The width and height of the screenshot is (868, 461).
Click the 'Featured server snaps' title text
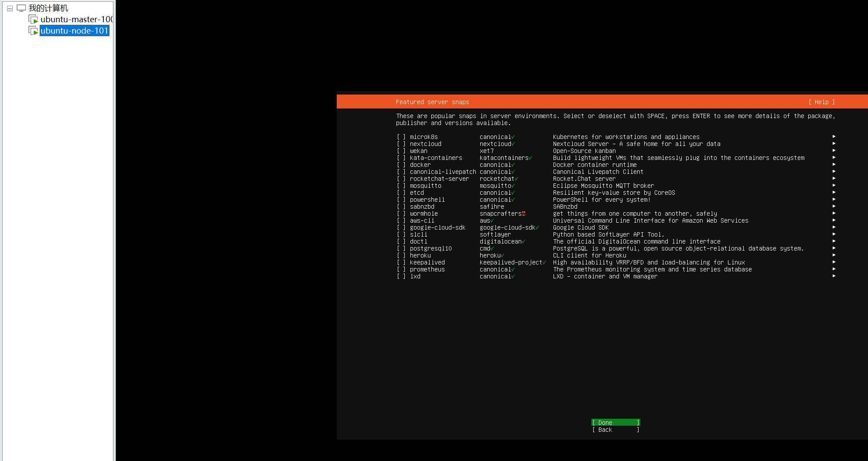click(433, 102)
